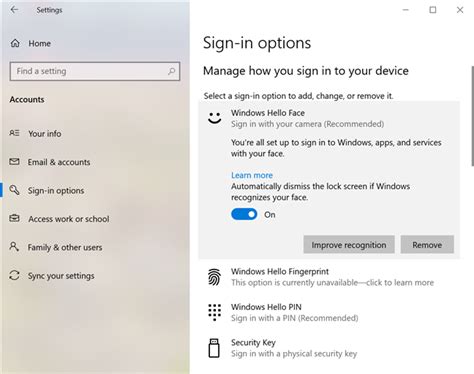Click the Sign-in options key icon

click(14, 190)
